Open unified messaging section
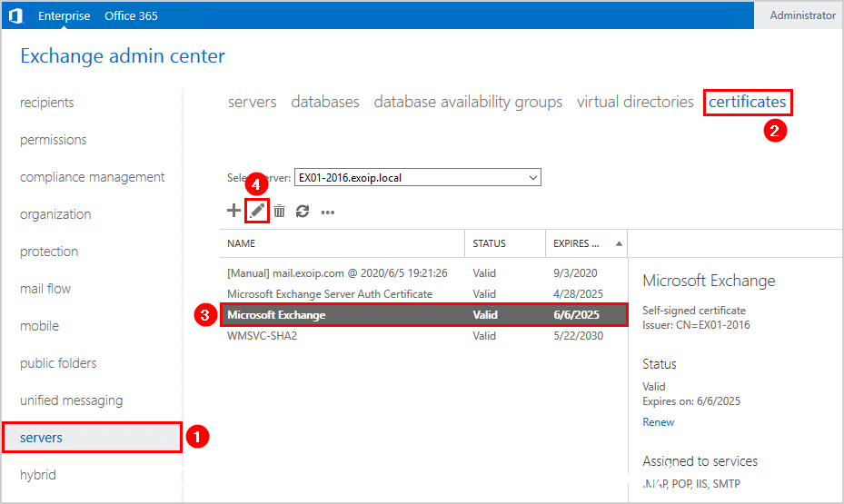Viewport: 844px width, 504px height. (x=71, y=400)
